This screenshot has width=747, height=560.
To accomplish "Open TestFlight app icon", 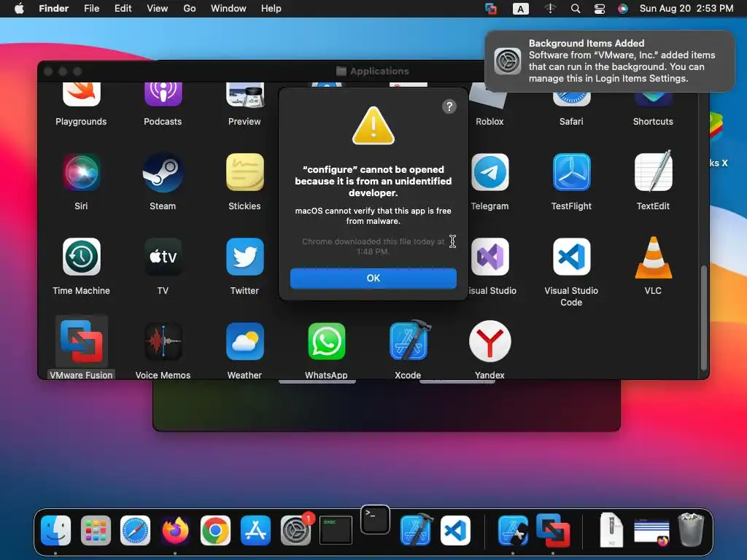I will pyautogui.click(x=571, y=172).
